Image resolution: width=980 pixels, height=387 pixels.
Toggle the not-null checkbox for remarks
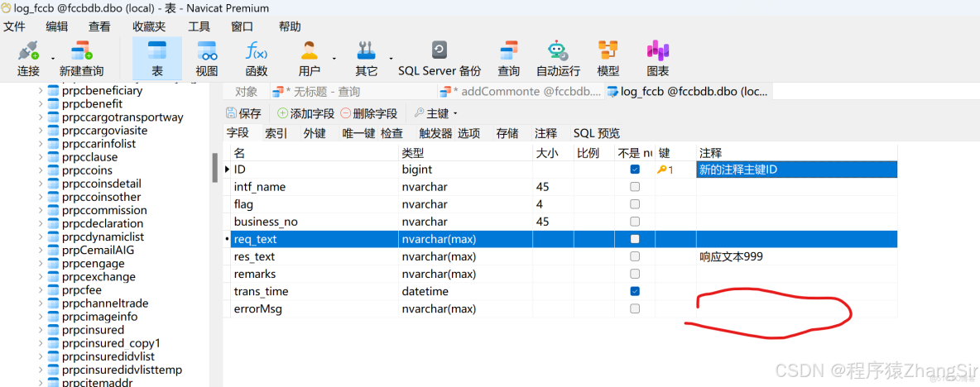635,274
